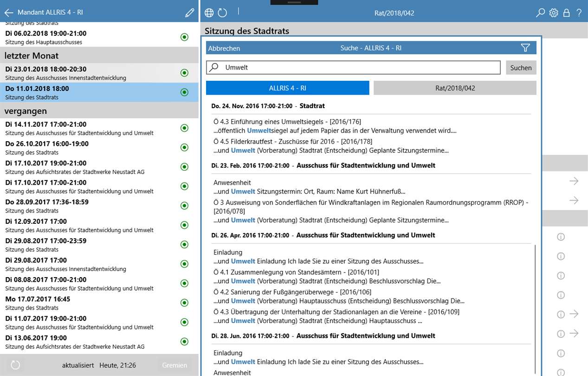Screen dimensions: 588x376
Task: Click the refresh icon next to the globe
Action: (x=223, y=13)
